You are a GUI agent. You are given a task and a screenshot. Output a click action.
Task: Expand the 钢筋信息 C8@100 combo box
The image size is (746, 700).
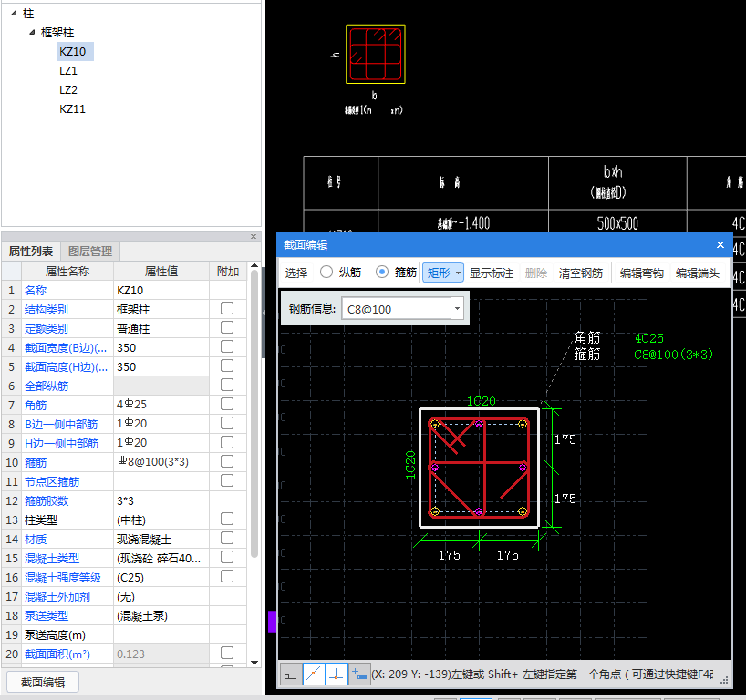(456, 309)
